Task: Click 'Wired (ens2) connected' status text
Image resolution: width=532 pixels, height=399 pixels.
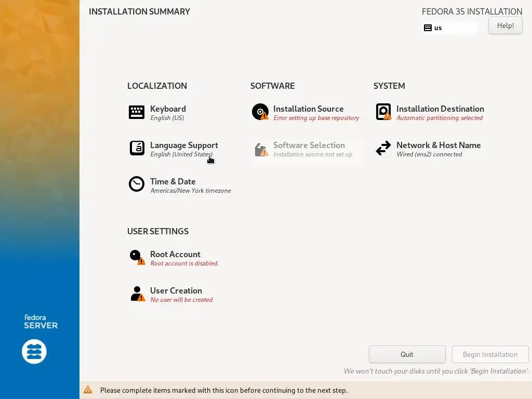Action: (429, 154)
